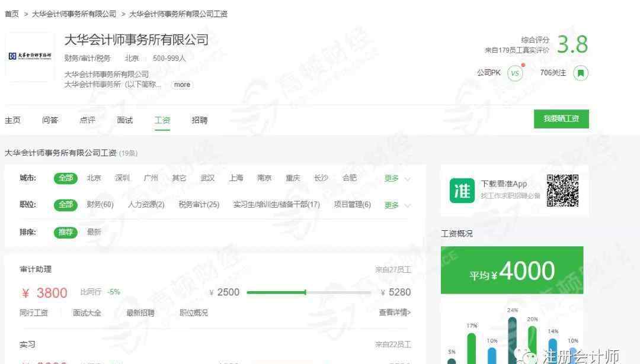
Task: Open the 主页 tab
Action: [12, 120]
